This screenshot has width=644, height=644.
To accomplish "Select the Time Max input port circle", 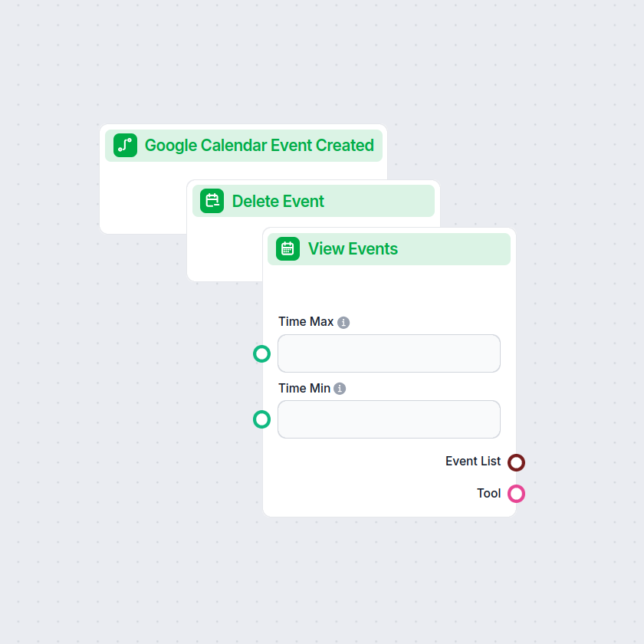I will pos(261,353).
